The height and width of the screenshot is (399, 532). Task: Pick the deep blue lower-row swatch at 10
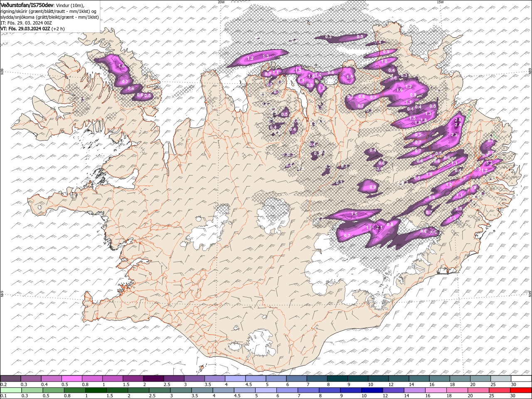coord(372,390)
